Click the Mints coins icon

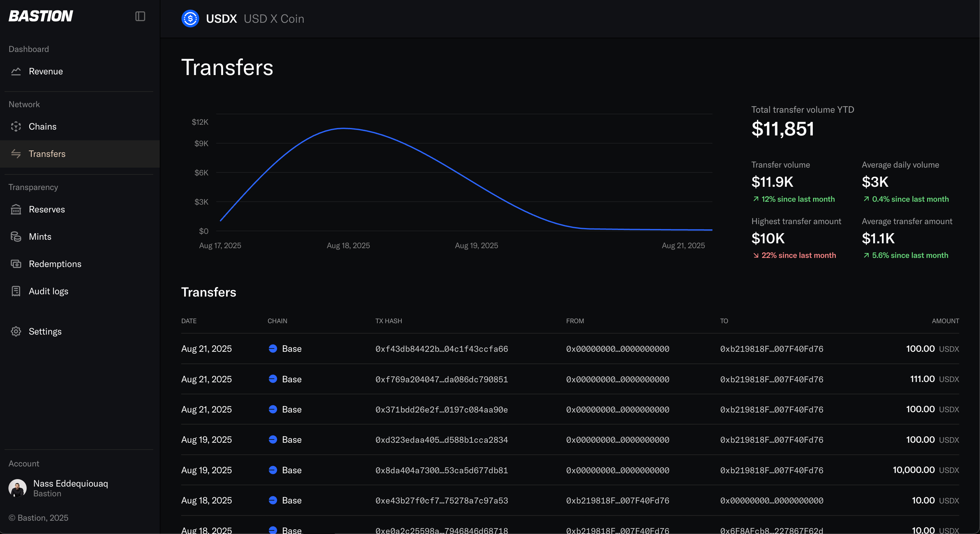point(16,237)
